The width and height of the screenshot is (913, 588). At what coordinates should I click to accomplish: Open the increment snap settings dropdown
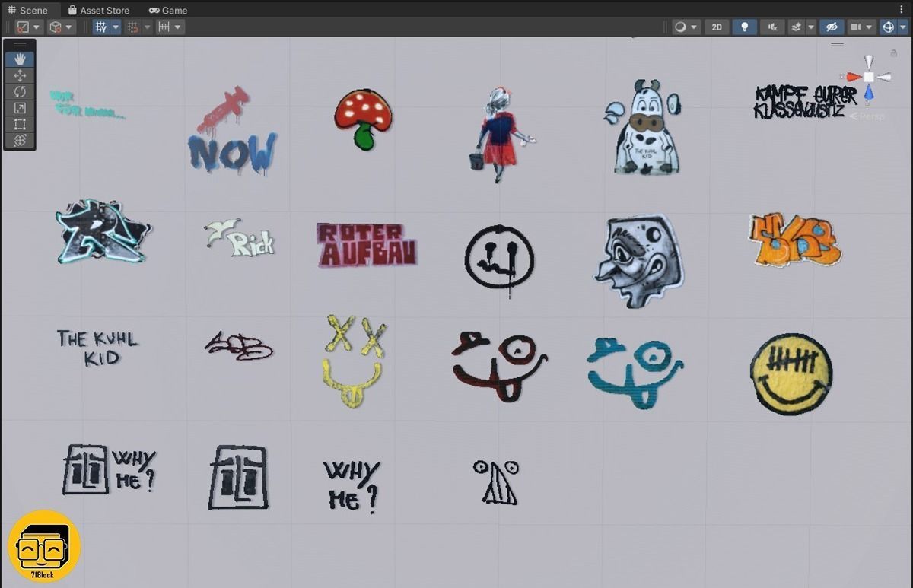pyautogui.click(x=178, y=27)
